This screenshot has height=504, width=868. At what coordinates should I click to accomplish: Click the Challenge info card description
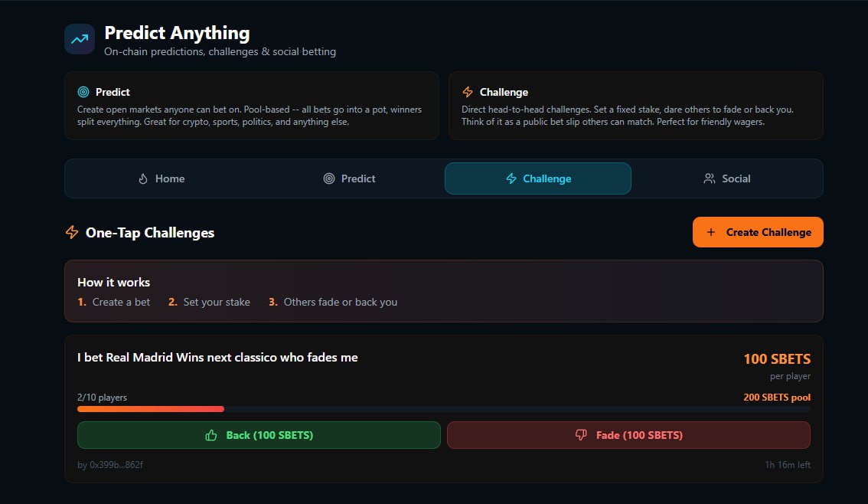[x=628, y=116]
